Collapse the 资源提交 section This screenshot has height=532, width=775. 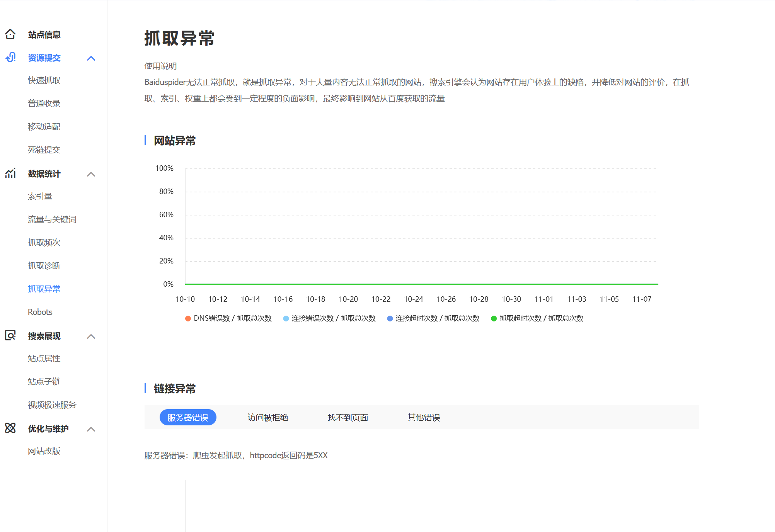92,58
